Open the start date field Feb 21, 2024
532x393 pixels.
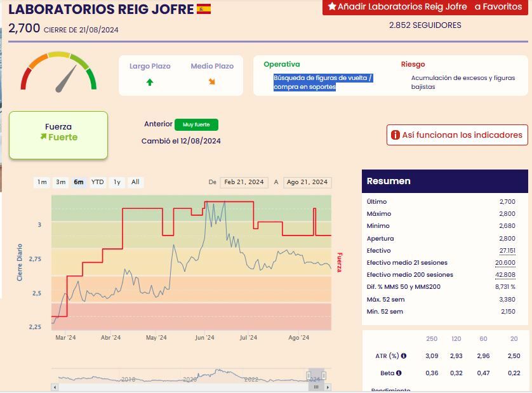pos(244,182)
